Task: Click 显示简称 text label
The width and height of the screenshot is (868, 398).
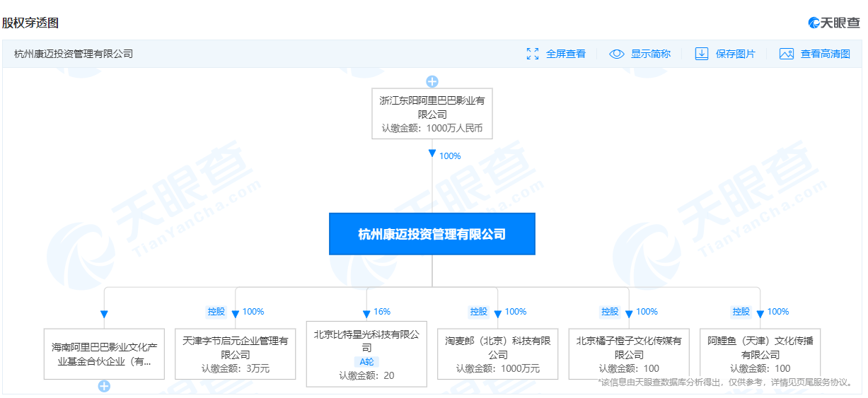Action: tap(651, 54)
